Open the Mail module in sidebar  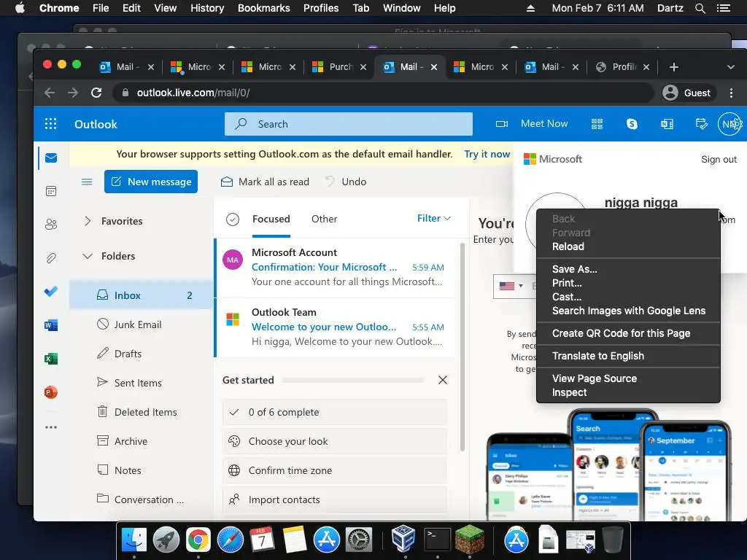51,157
